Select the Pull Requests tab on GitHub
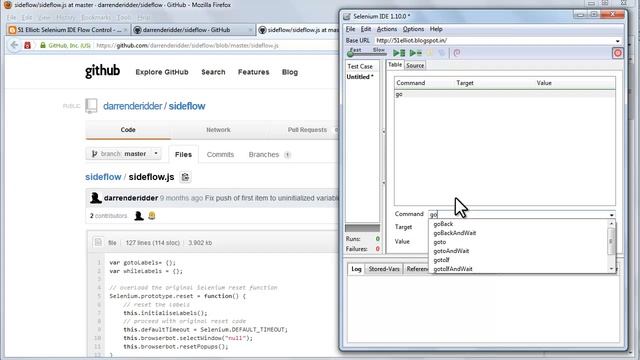Screen dimensions: 640x360 tap(307, 130)
